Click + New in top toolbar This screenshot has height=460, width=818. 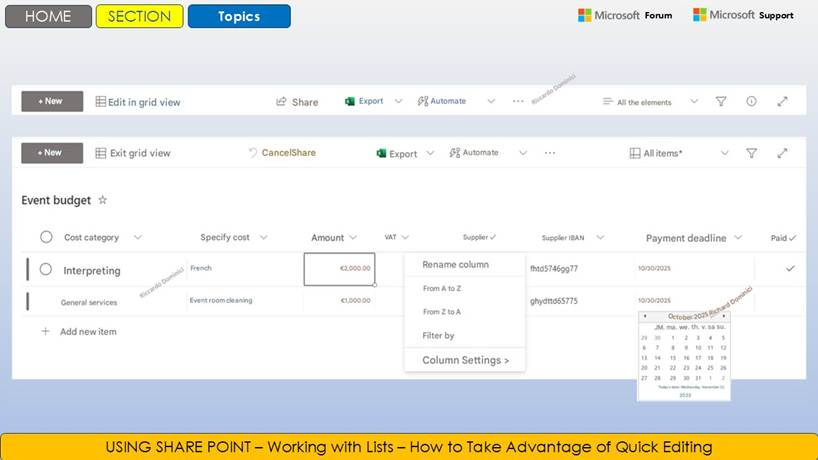(52, 101)
